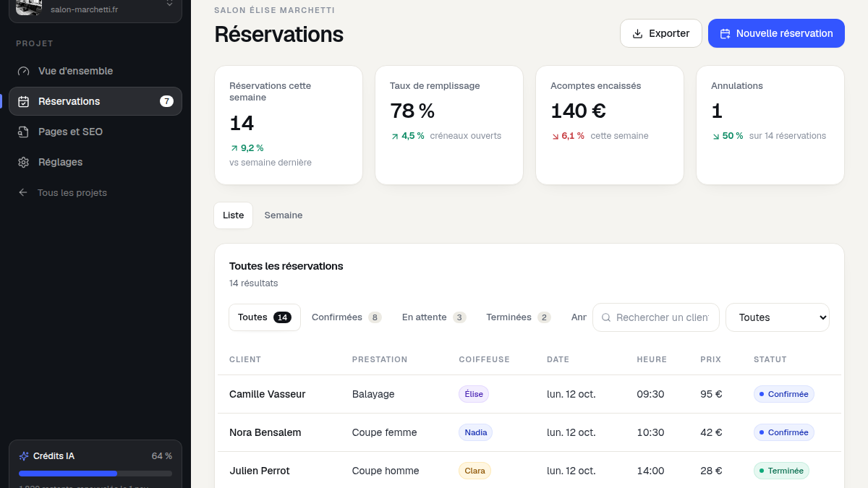This screenshot has width=868, height=488.
Task: Click the Crédits IA progress bar
Action: (95, 474)
